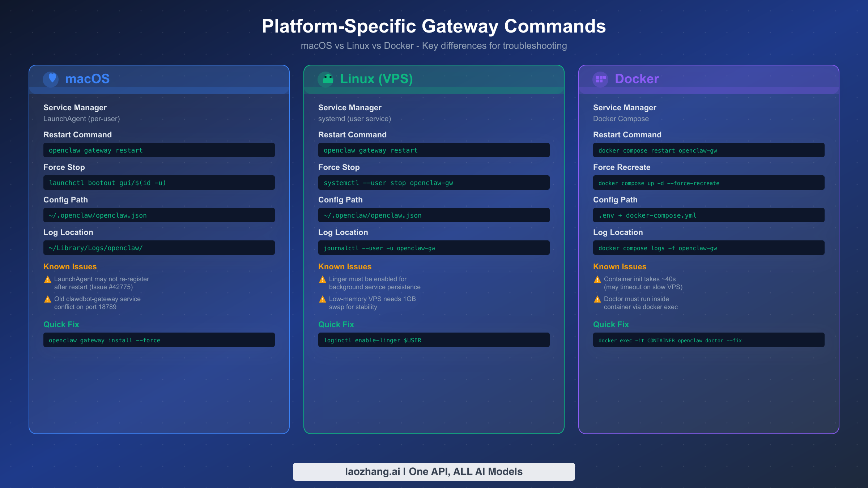The image size is (868, 488).
Task: Select the macOS restart command code block
Action: [159, 150]
